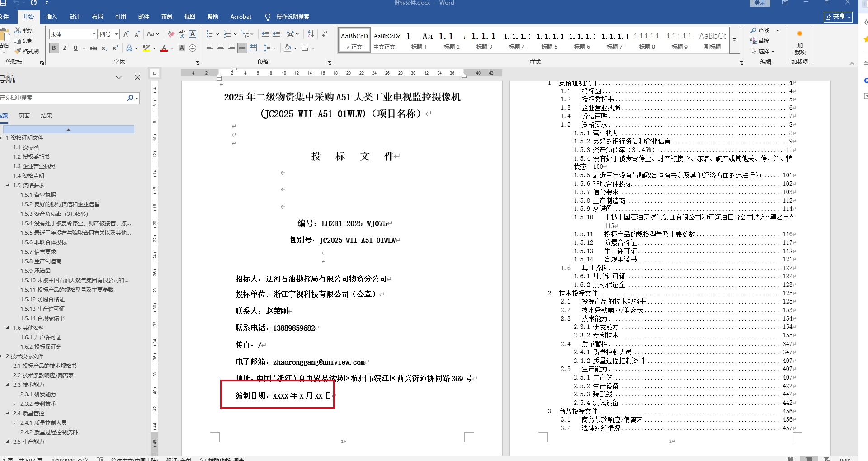Click the Sign in (登录) button
The height and width of the screenshot is (461, 868).
(x=760, y=3)
